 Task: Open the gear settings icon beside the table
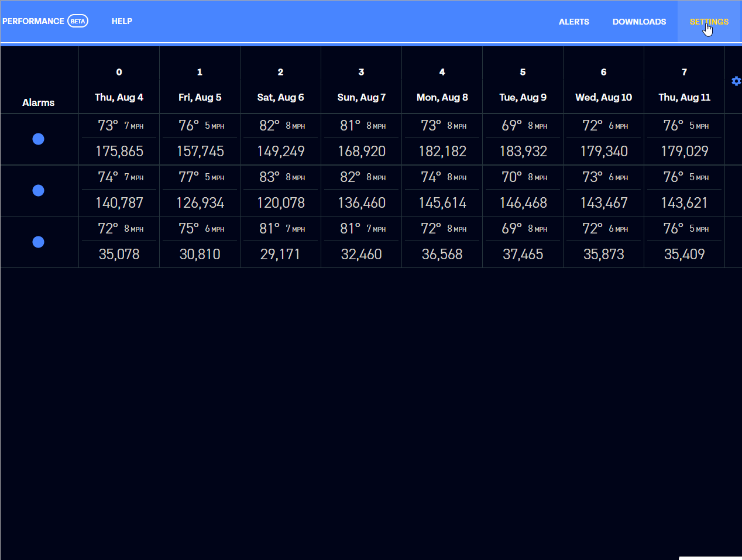(x=736, y=81)
